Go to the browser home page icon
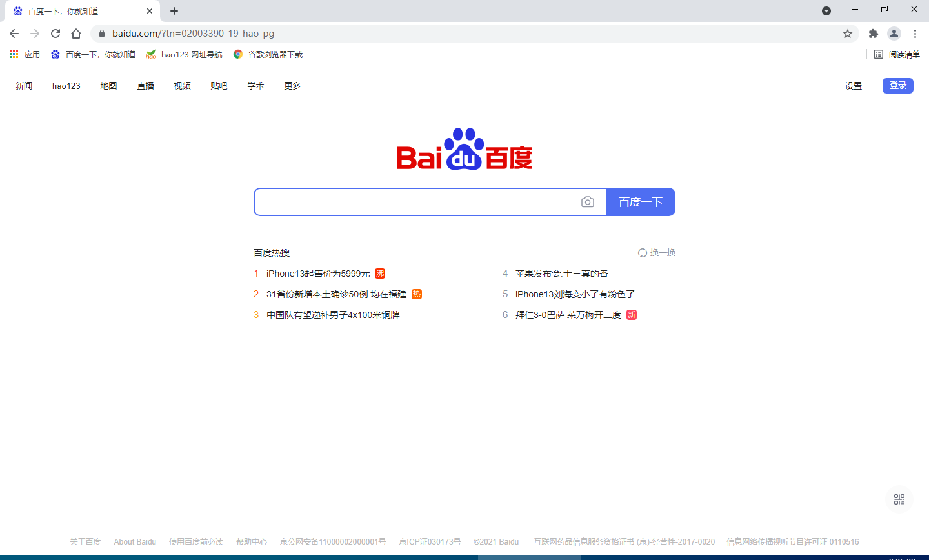Viewport: 929px width, 560px height. click(76, 34)
